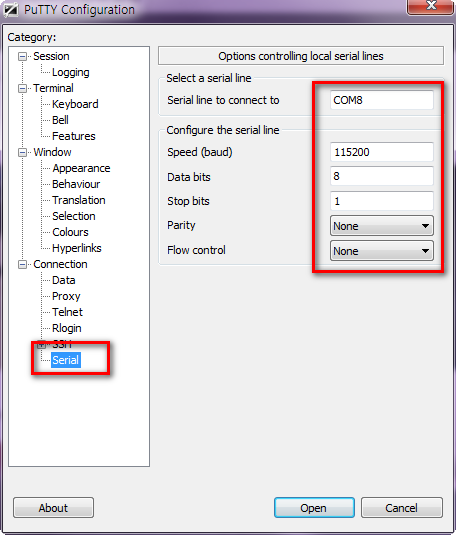Open the Colours category
The height and width of the screenshot is (535, 456).
point(70,232)
